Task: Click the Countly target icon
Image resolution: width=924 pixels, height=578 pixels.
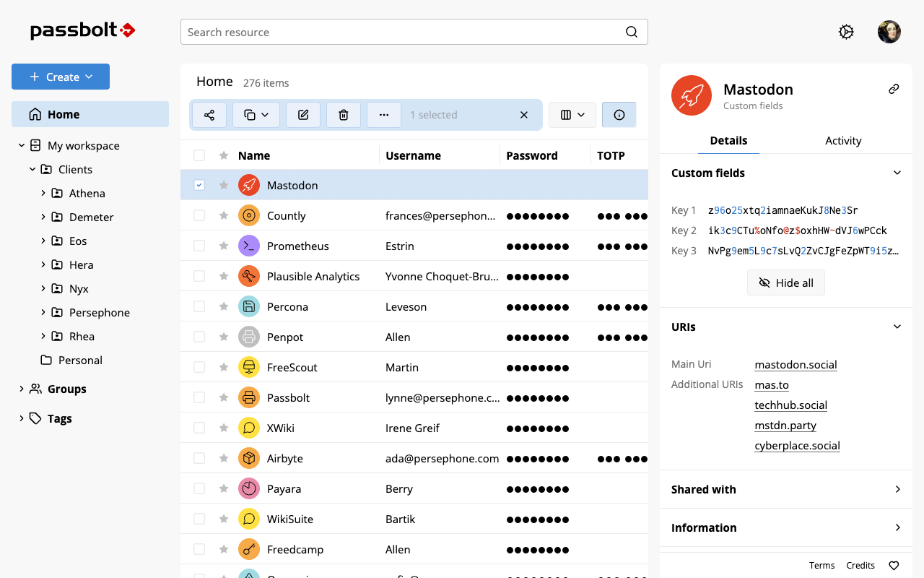Action: tap(248, 215)
